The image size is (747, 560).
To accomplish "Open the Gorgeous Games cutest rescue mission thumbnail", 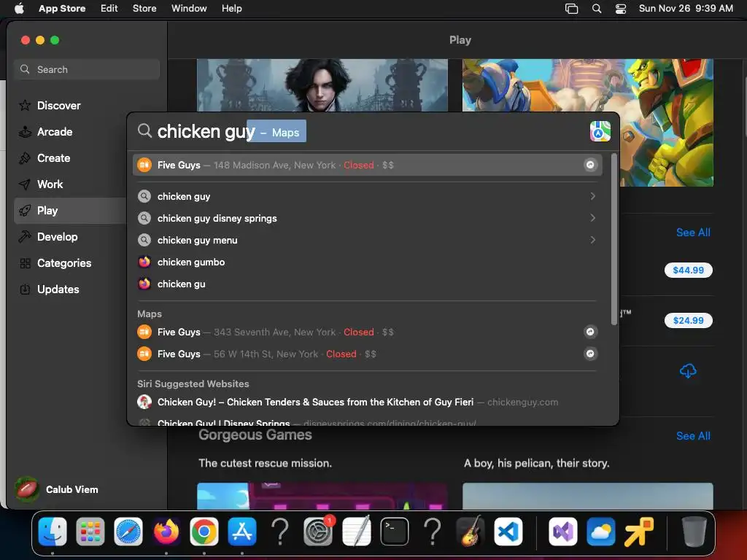I will [322, 496].
